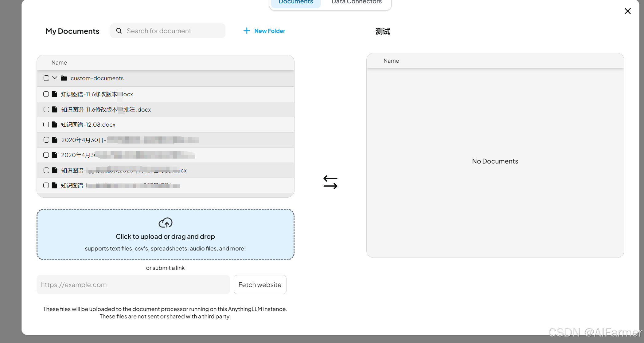Close the document manager with X

coord(627,11)
